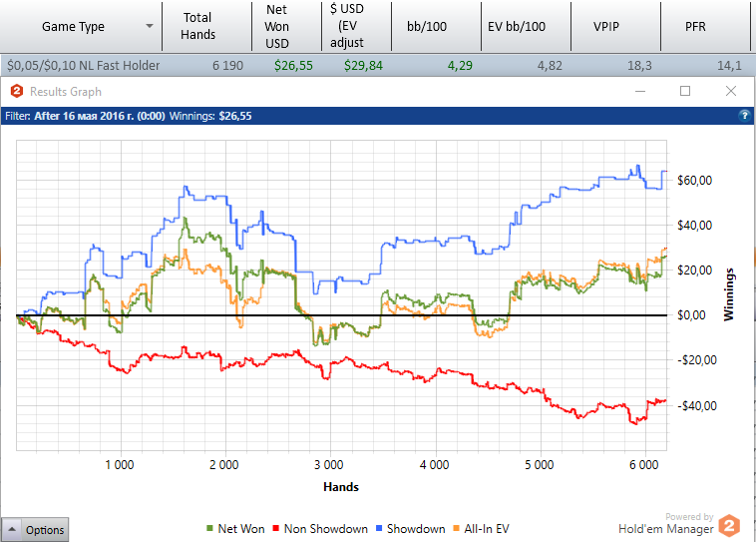Click the VPIP column header

point(615,26)
